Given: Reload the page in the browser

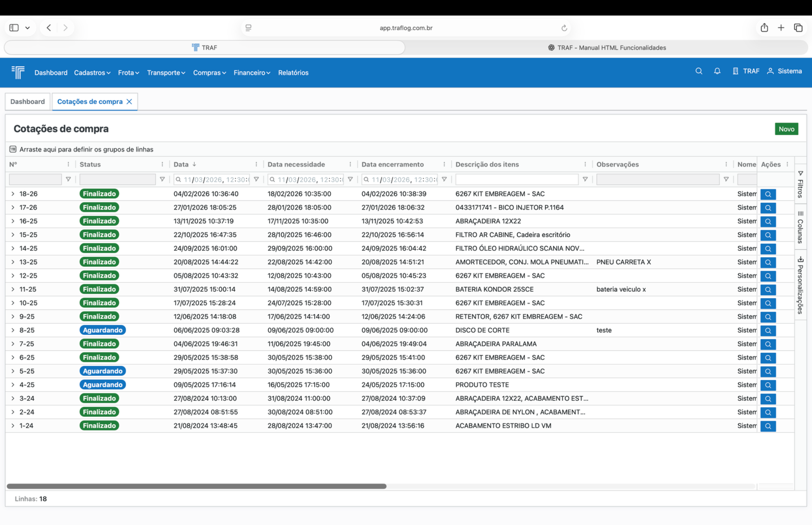Looking at the screenshot, I should click(x=564, y=28).
